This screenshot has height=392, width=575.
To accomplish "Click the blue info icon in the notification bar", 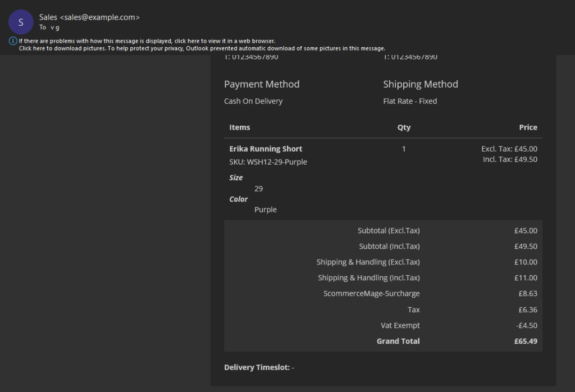I will (13, 41).
